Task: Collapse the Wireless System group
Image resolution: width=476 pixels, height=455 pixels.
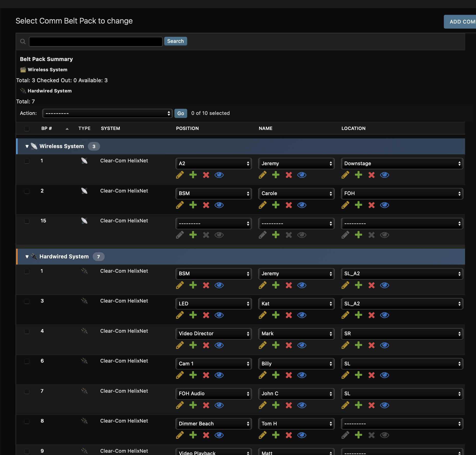Action: (27, 146)
